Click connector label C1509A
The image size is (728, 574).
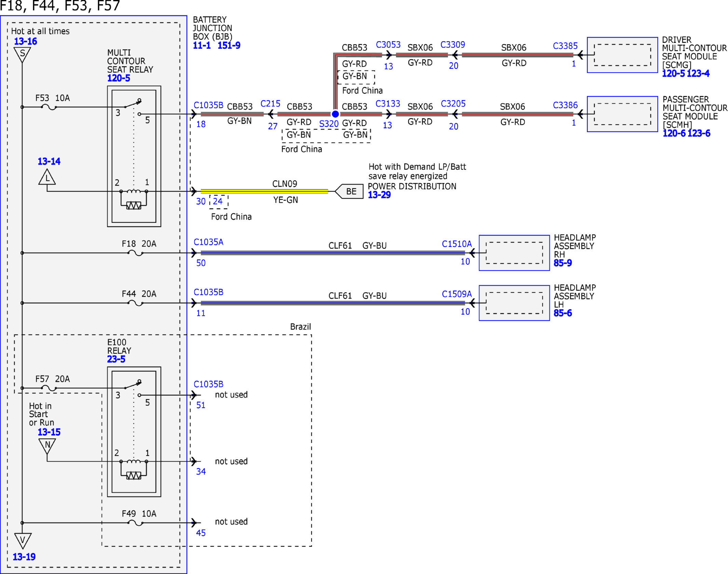click(x=457, y=294)
